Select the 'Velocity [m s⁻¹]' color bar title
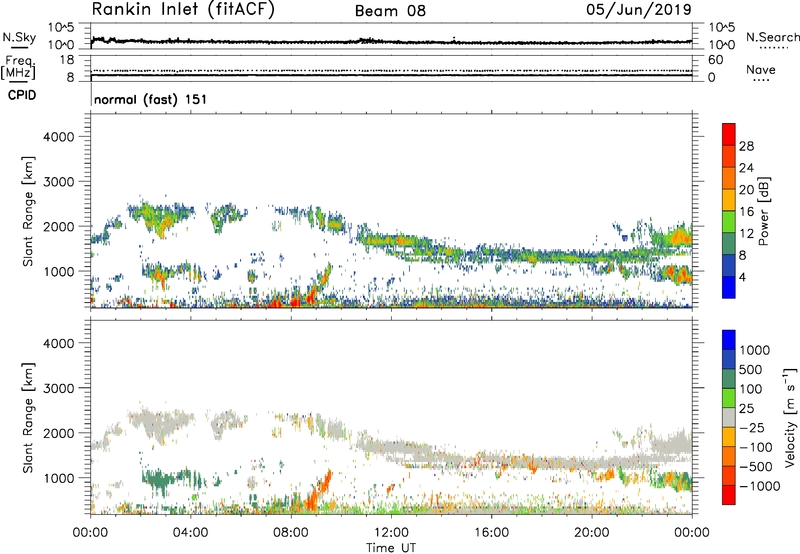The height and width of the screenshot is (554, 800). (x=790, y=417)
